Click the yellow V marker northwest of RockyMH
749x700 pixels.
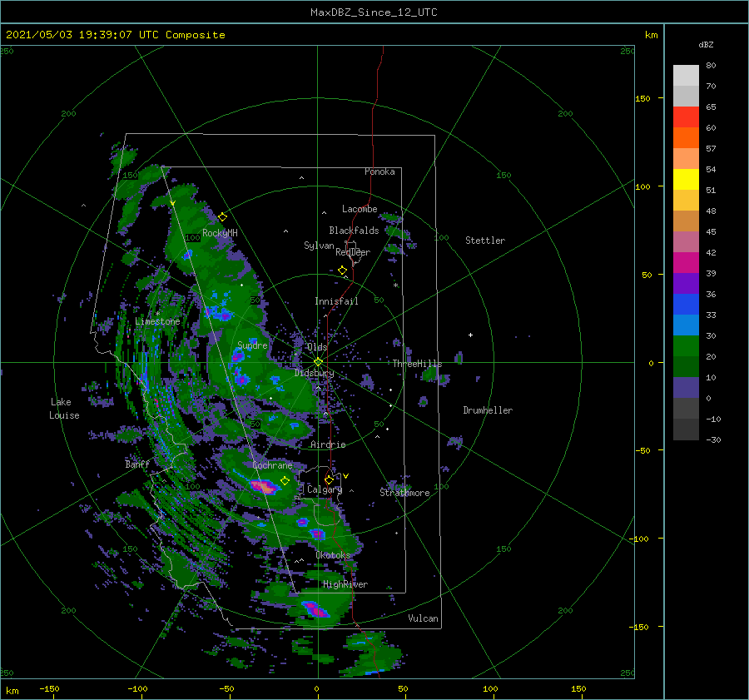coord(173,203)
